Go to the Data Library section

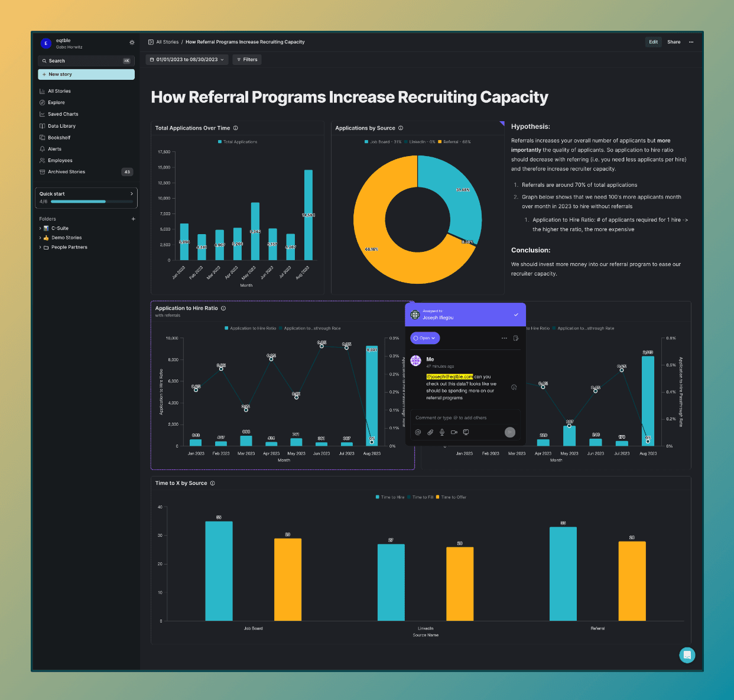pos(61,126)
